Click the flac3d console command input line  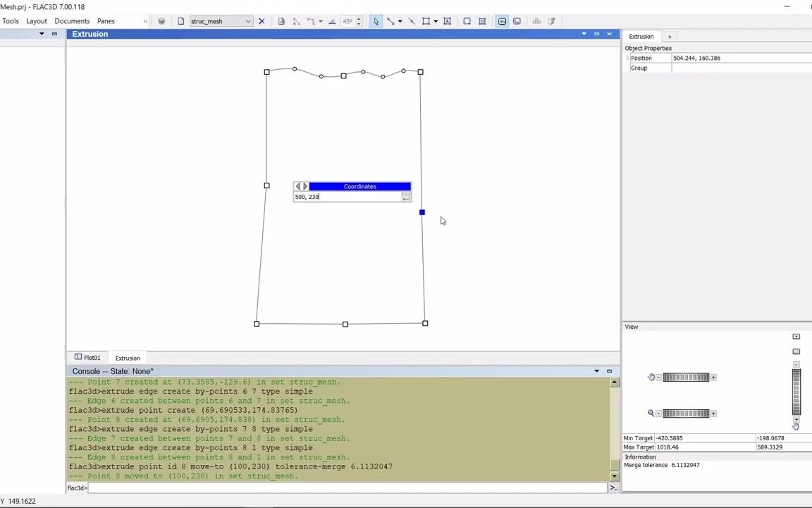[x=282, y=488]
